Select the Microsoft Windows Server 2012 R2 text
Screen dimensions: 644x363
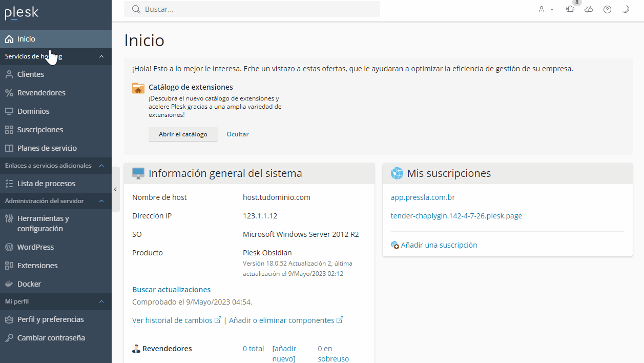(x=301, y=234)
